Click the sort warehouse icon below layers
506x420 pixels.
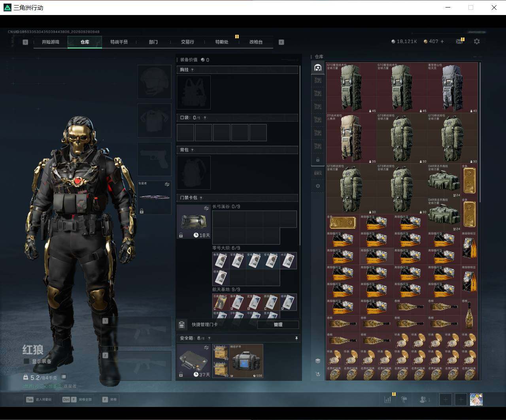click(318, 374)
